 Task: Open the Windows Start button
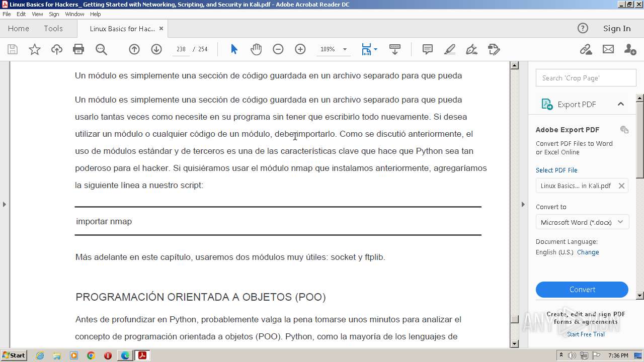[x=14, y=355]
